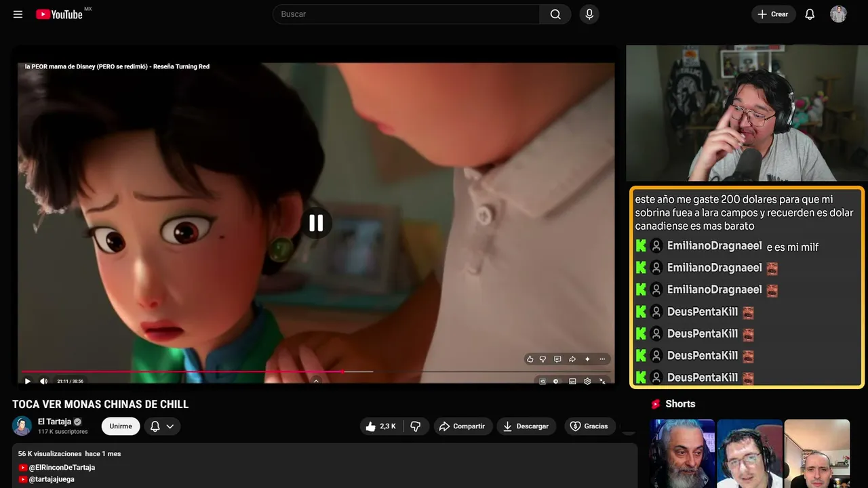The width and height of the screenshot is (868, 488).
Task: Expand the notification options chevron
Action: pyautogui.click(x=170, y=426)
